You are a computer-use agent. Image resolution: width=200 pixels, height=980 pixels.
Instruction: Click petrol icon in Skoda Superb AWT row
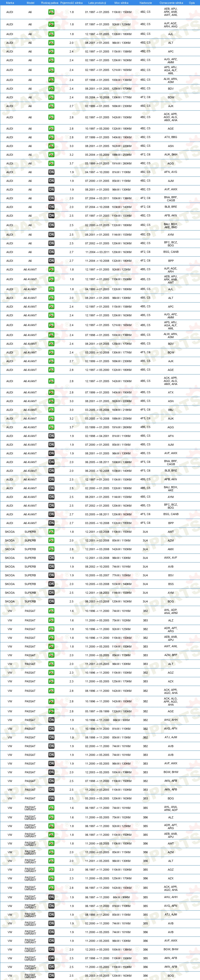pyautogui.click(x=51, y=532)
